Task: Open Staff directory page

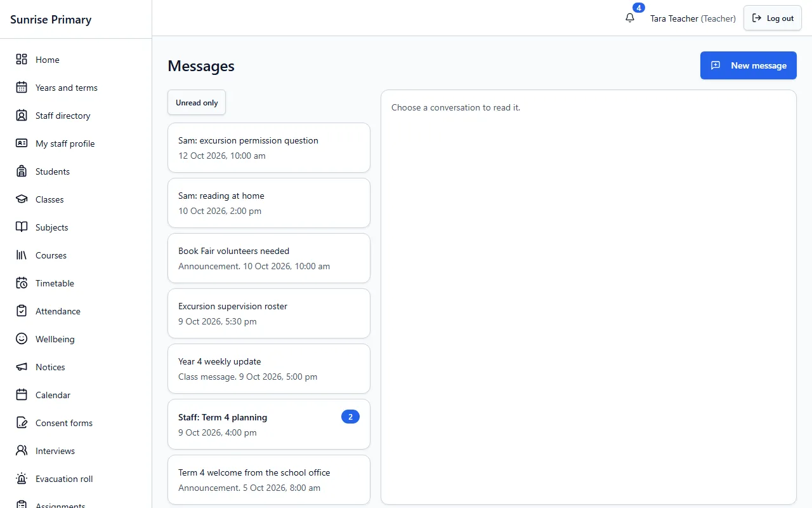Action: (x=75, y=116)
